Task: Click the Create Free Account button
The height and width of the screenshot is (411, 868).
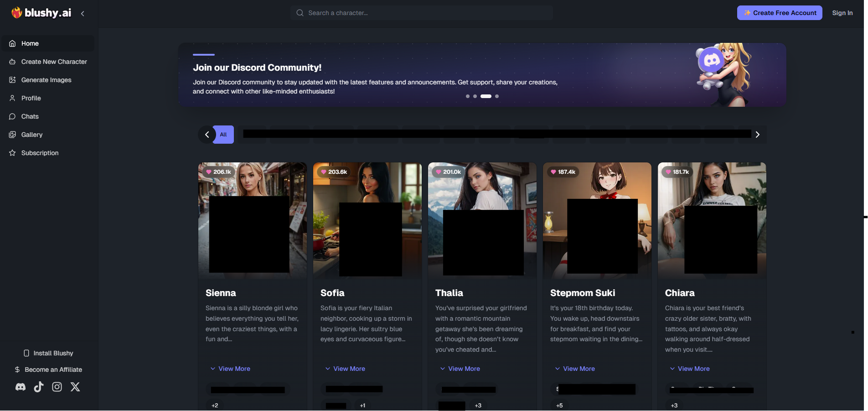Action: [x=780, y=13]
